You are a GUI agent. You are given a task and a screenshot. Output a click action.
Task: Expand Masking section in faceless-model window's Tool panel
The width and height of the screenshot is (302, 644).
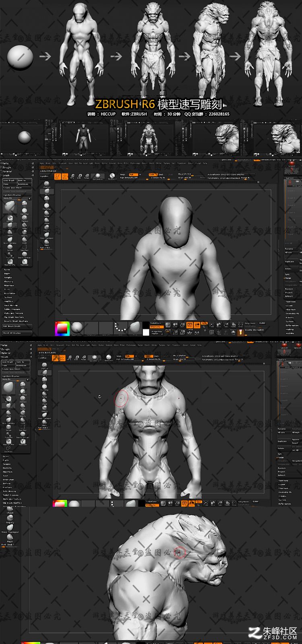pyautogui.click(x=290, y=329)
